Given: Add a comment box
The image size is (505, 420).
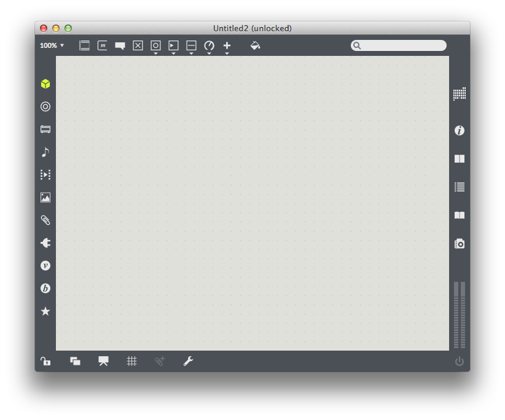Looking at the screenshot, I should pos(120,45).
